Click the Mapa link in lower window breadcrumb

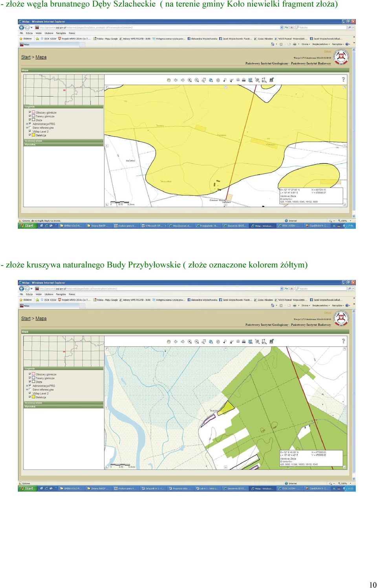coord(41,319)
